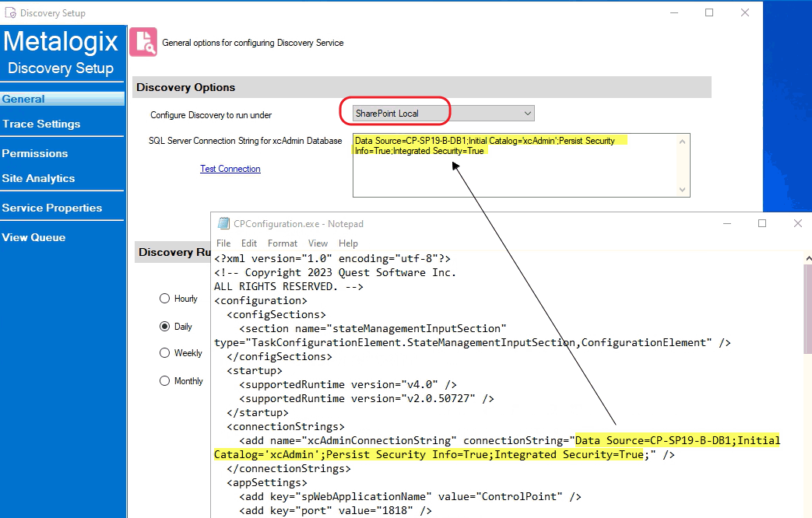Click the Notepad application icon
This screenshot has height=518, width=812.
[x=223, y=223]
